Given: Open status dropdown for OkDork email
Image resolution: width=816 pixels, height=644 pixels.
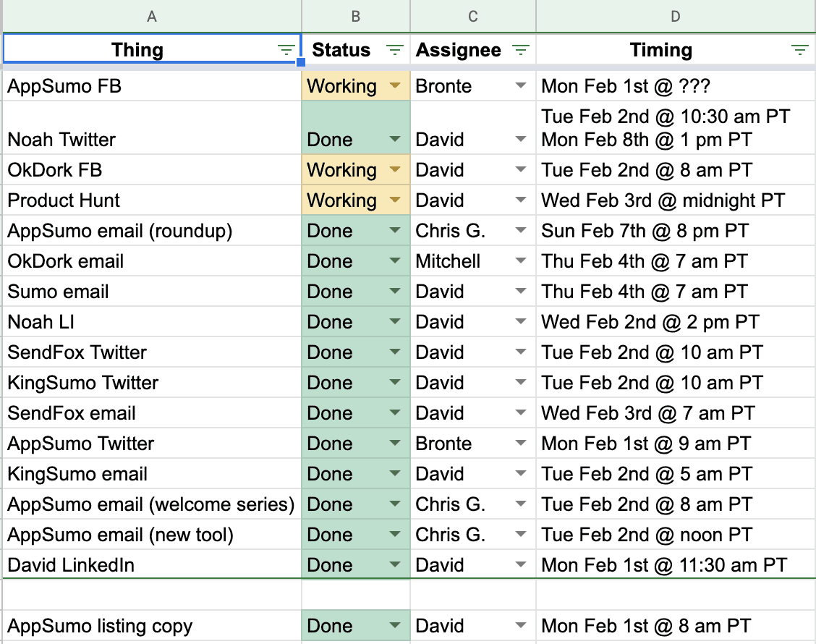Looking at the screenshot, I should (x=395, y=260).
